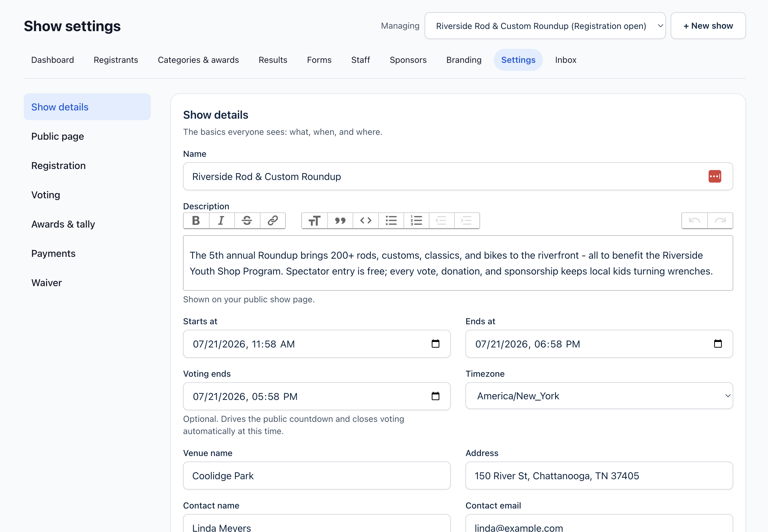The width and height of the screenshot is (768, 532).
Task: Focus the Ends at date field
Action: (599, 344)
